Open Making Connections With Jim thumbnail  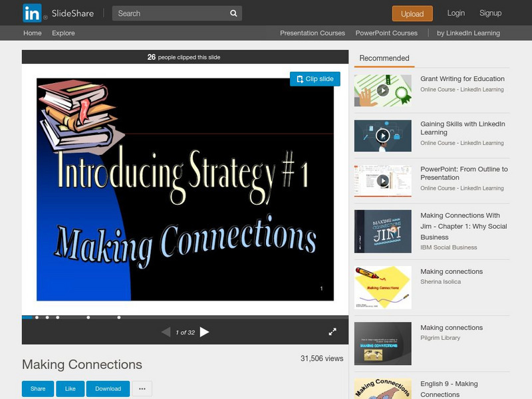[383, 231]
